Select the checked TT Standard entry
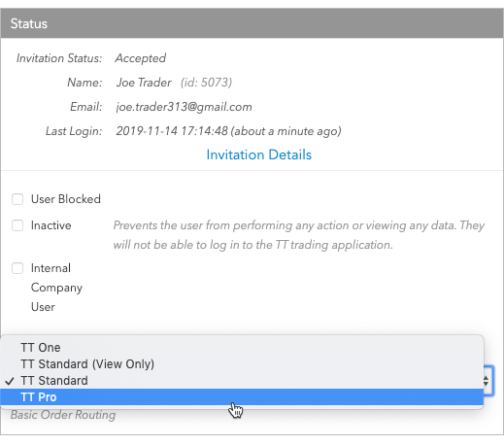The height and width of the screenshot is (445, 504). click(x=242, y=381)
